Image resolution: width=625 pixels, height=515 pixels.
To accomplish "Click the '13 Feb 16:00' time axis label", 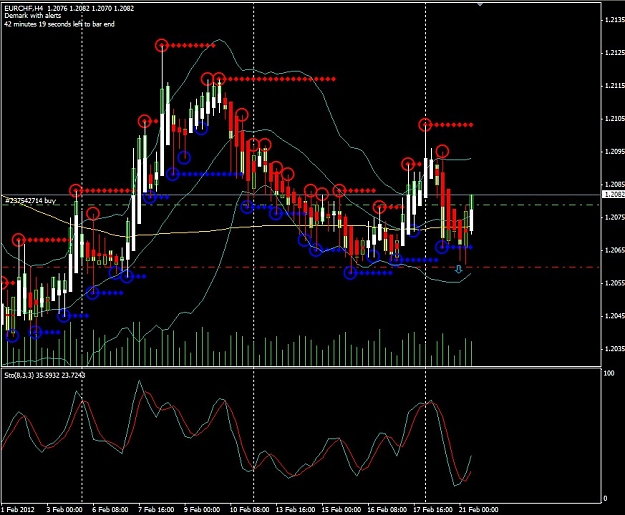I will point(295,510).
